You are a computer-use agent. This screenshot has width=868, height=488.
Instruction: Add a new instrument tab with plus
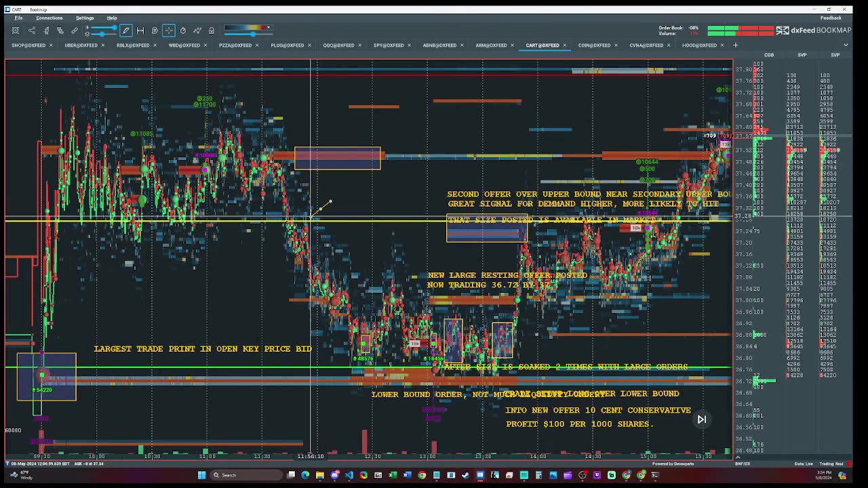(x=736, y=45)
